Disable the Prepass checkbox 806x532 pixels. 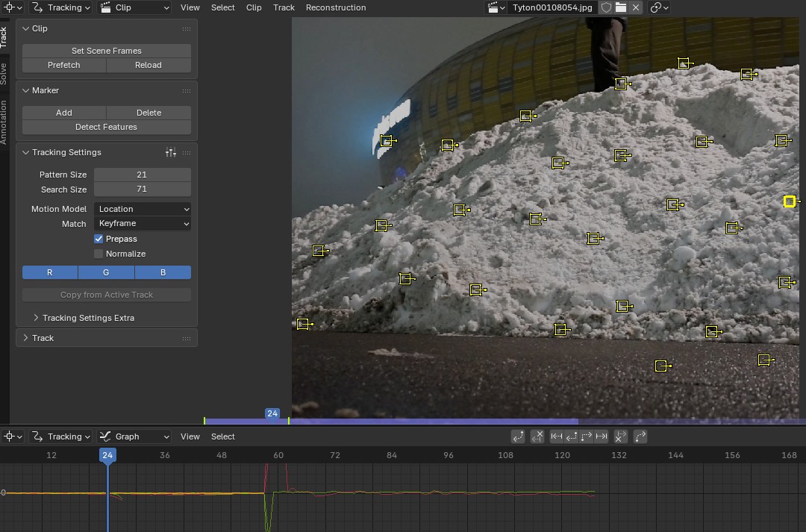tap(99, 239)
